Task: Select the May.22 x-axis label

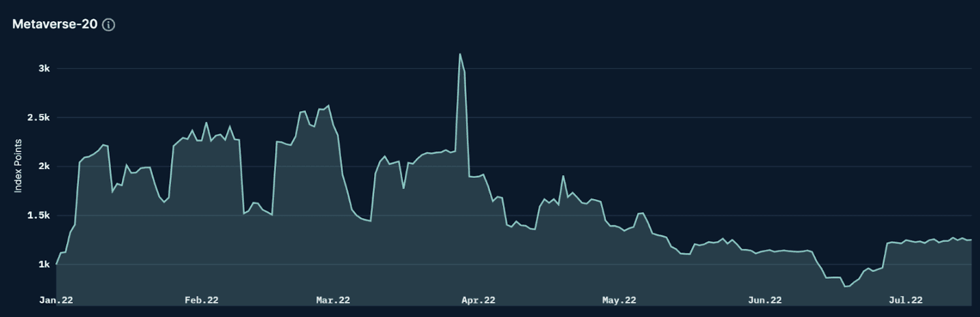Action: [619, 300]
